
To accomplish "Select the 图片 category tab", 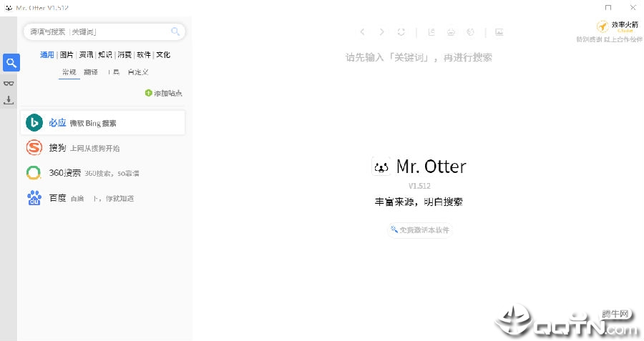I will pos(67,54).
